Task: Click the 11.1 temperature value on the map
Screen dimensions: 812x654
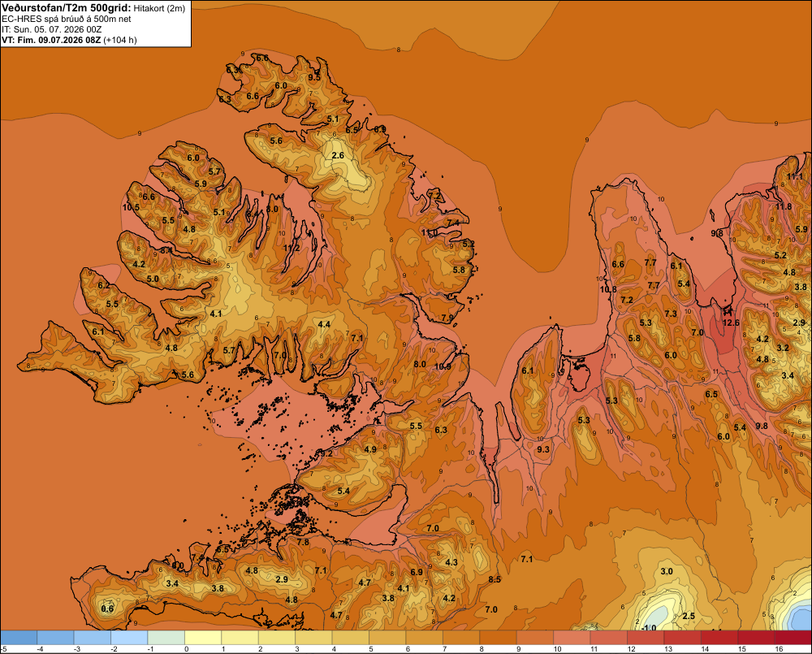Action: 795,176
